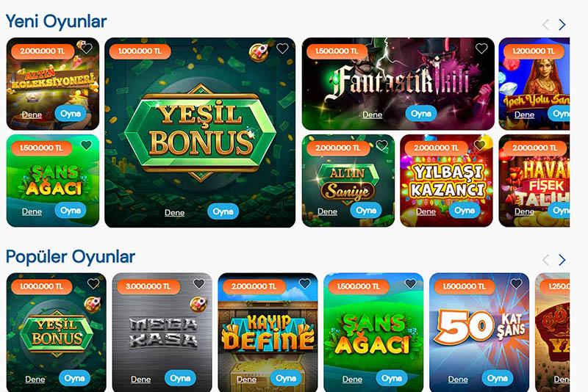Click heart icon on 50 Kat Şans

pos(517,284)
